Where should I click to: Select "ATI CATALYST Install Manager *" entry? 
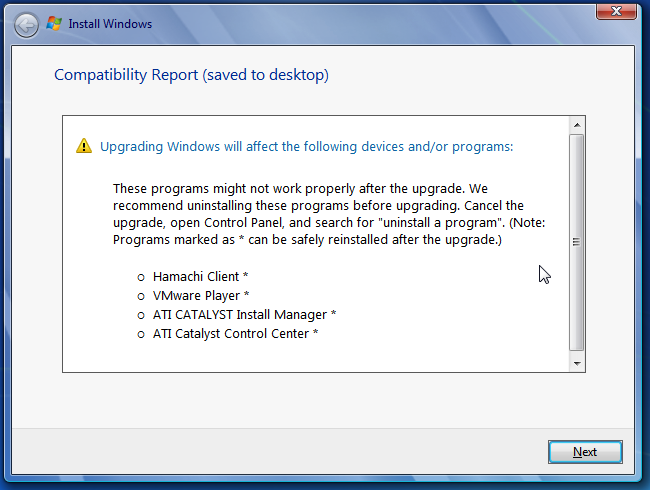click(245, 315)
